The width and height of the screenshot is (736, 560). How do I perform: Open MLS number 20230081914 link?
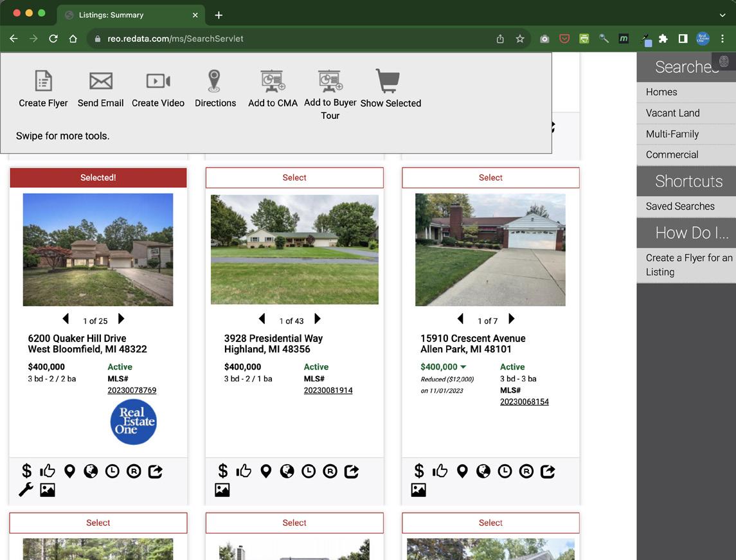pos(328,390)
